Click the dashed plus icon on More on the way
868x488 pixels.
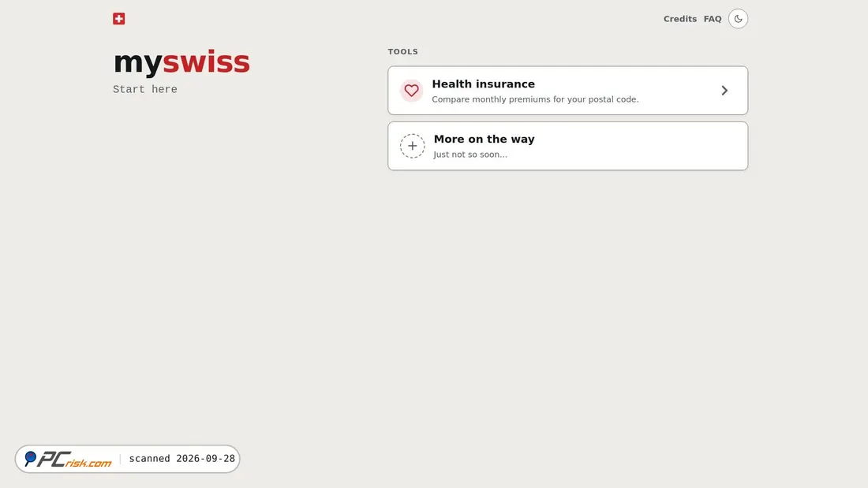(413, 146)
